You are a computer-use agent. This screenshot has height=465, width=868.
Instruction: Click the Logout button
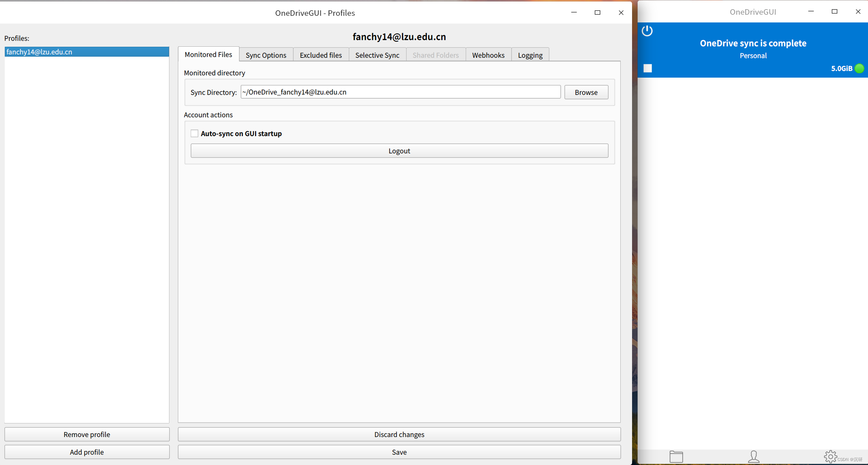399,151
